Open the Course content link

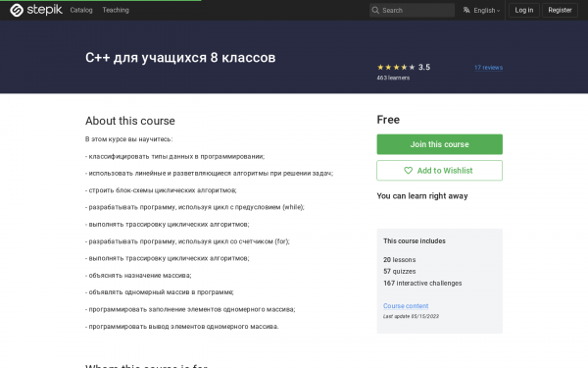(x=406, y=306)
